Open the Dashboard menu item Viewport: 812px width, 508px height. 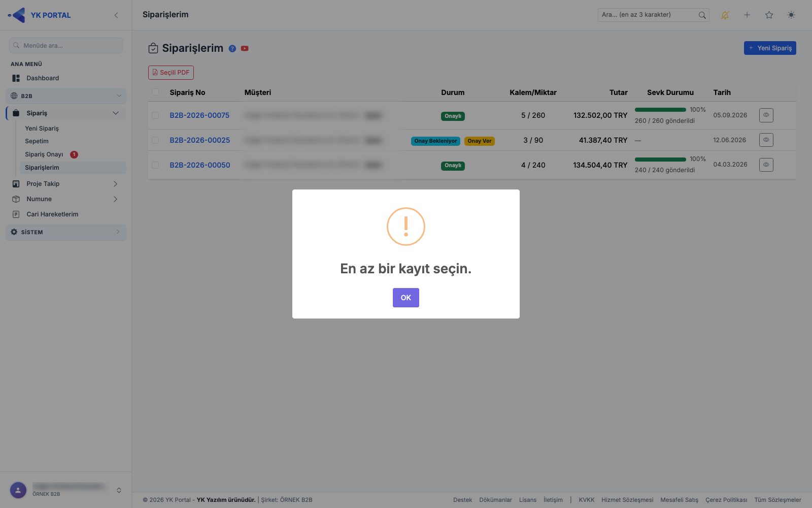(66, 78)
